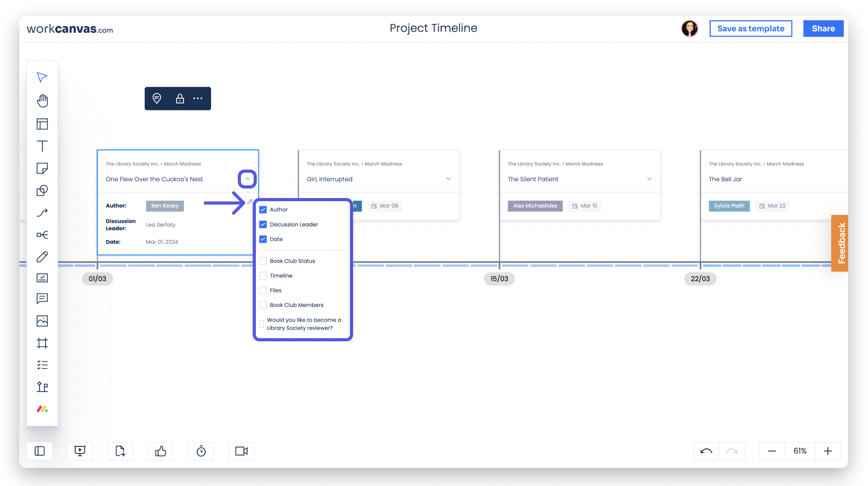The image size is (868, 486).
Task: Start presentation mode from the bottom bar
Action: coord(80,451)
